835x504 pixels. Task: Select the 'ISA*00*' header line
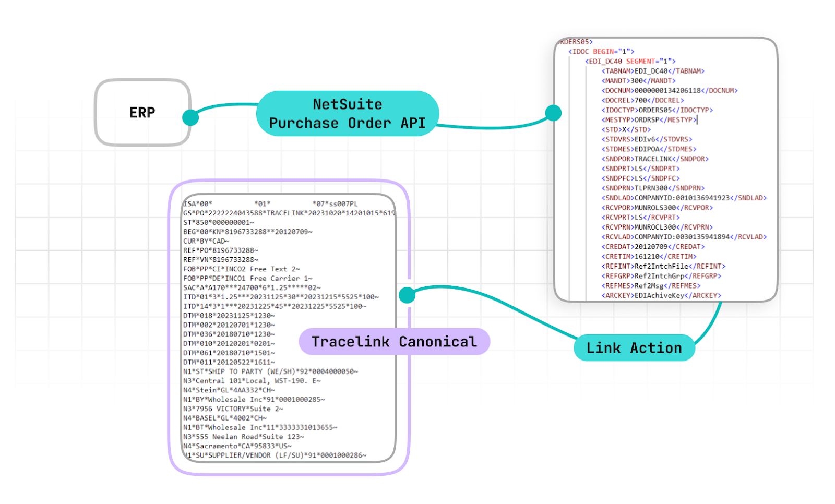point(270,203)
